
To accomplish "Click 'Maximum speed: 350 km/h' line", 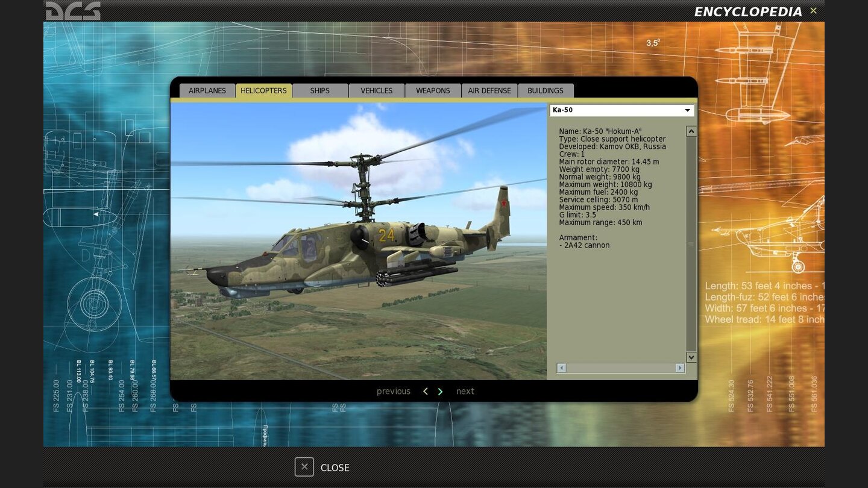I will pyautogui.click(x=604, y=207).
